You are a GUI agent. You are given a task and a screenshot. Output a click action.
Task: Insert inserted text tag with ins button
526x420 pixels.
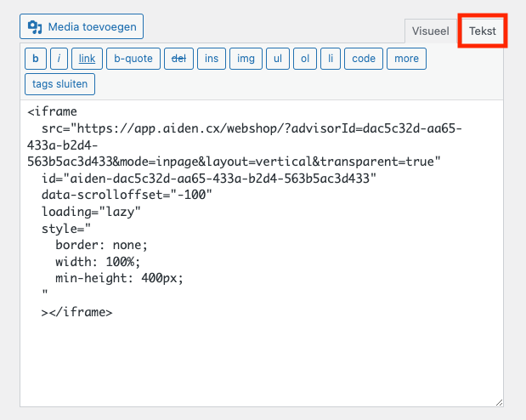coord(212,59)
